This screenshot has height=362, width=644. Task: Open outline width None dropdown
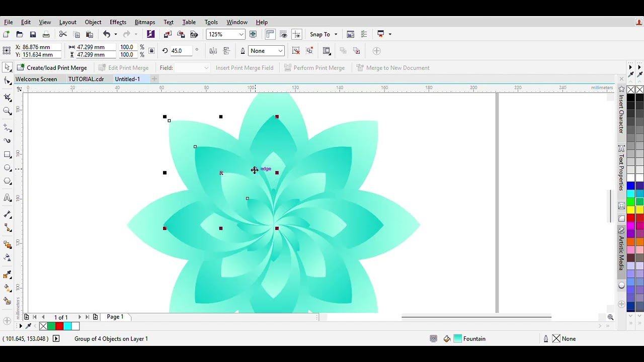[x=280, y=51]
